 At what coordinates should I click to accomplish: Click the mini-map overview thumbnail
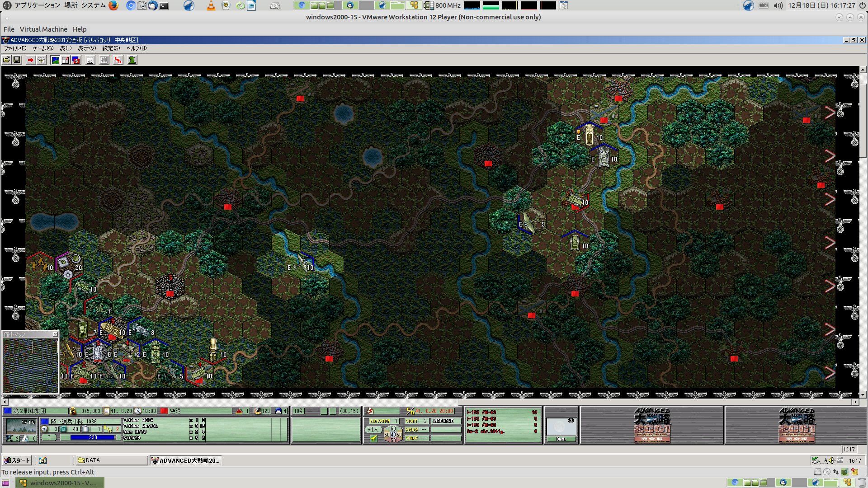tap(31, 365)
